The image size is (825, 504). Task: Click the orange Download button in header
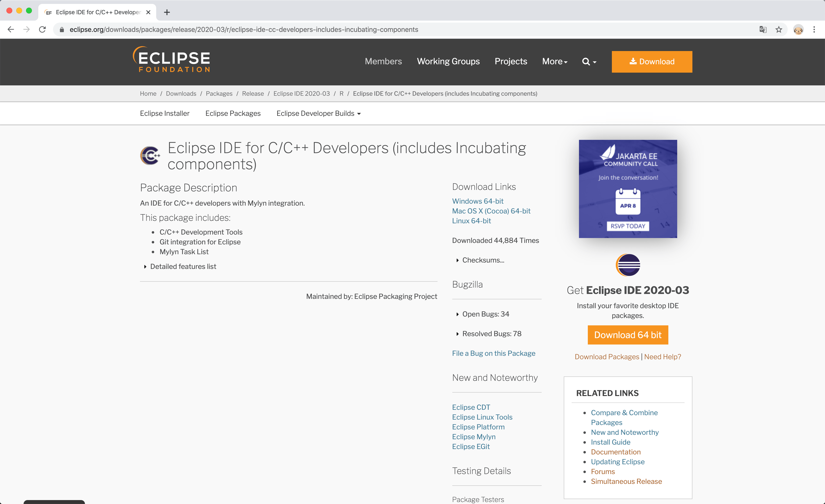[652, 62]
